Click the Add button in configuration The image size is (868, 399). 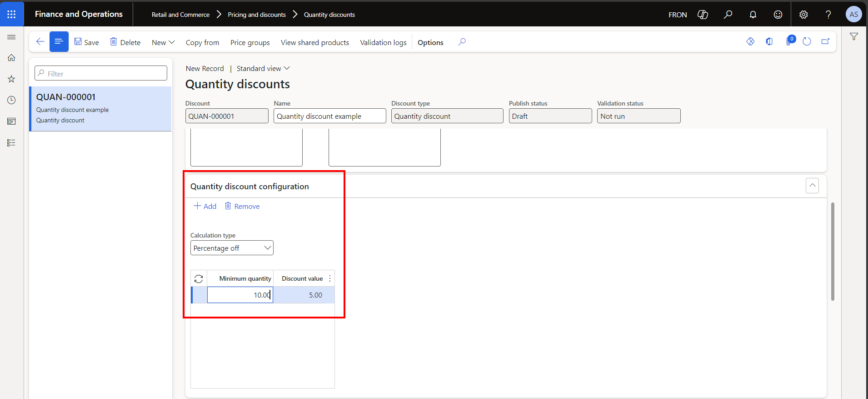coord(205,206)
